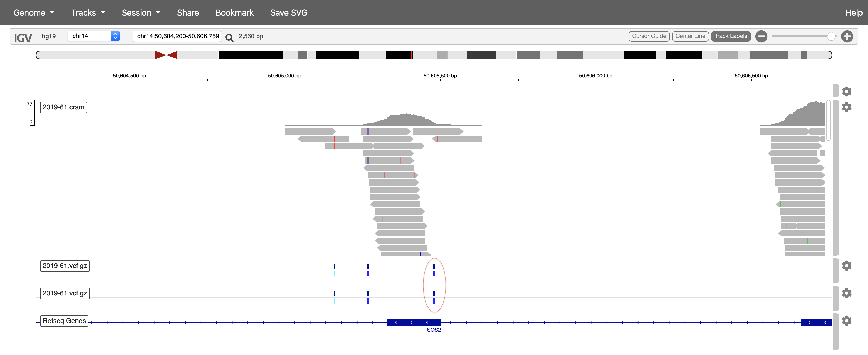The image size is (868, 355).
Task: Open the Genome dropdown menu
Action: point(33,12)
